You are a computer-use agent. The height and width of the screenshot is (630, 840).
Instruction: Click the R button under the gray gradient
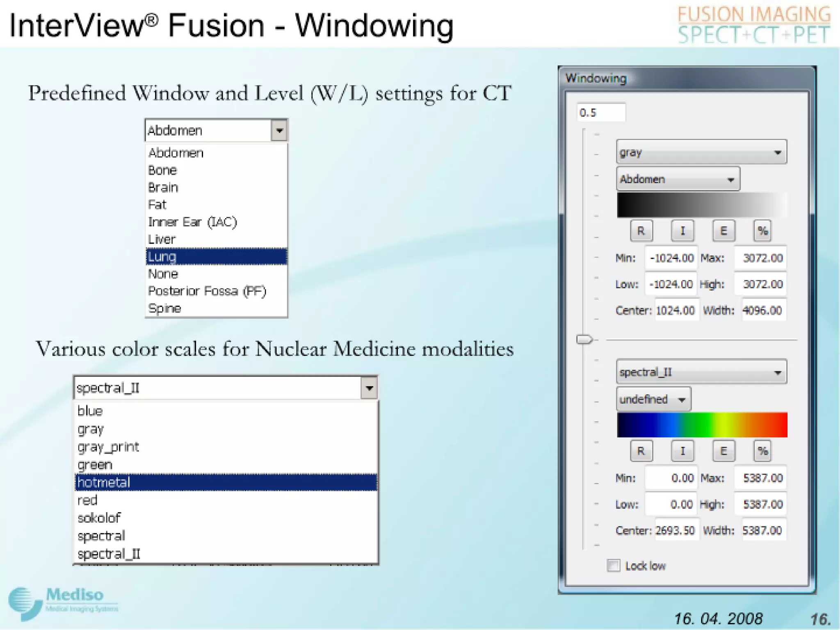(x=641, y=231)
